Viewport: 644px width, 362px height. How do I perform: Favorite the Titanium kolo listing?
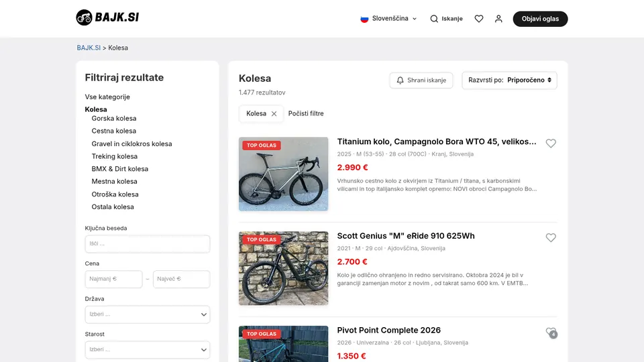click(551, 143)
